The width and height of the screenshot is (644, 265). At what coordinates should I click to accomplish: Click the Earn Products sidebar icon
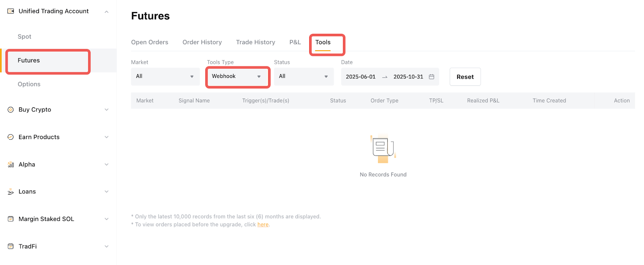(11, 137)
